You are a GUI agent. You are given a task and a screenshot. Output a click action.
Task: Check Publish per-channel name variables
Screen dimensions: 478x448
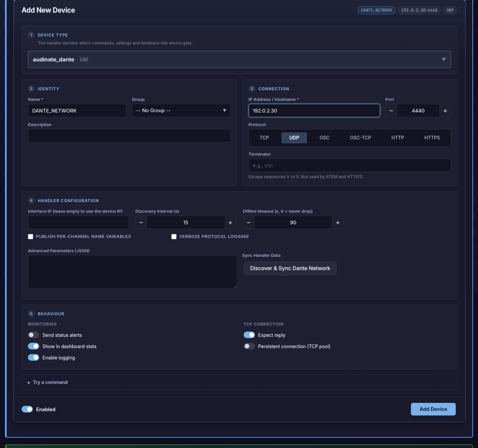point(31,237)
